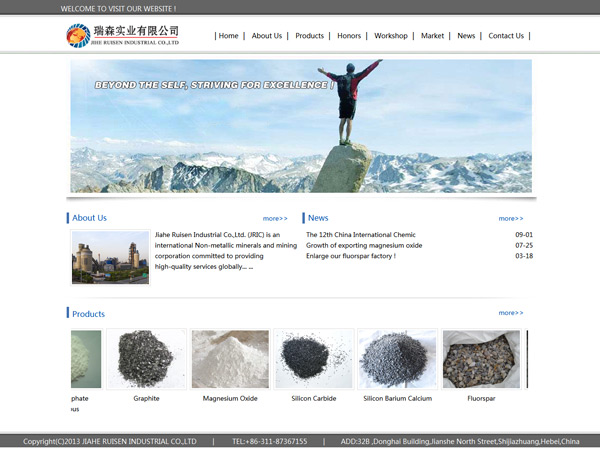Select the Graphite product image
600x450 pixels.
coord(146,359)
